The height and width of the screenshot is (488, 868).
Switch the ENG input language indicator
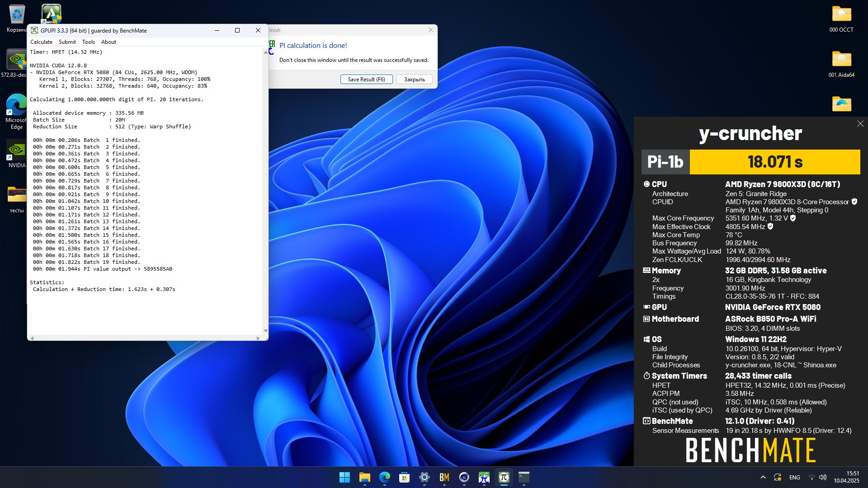point(794,477)
